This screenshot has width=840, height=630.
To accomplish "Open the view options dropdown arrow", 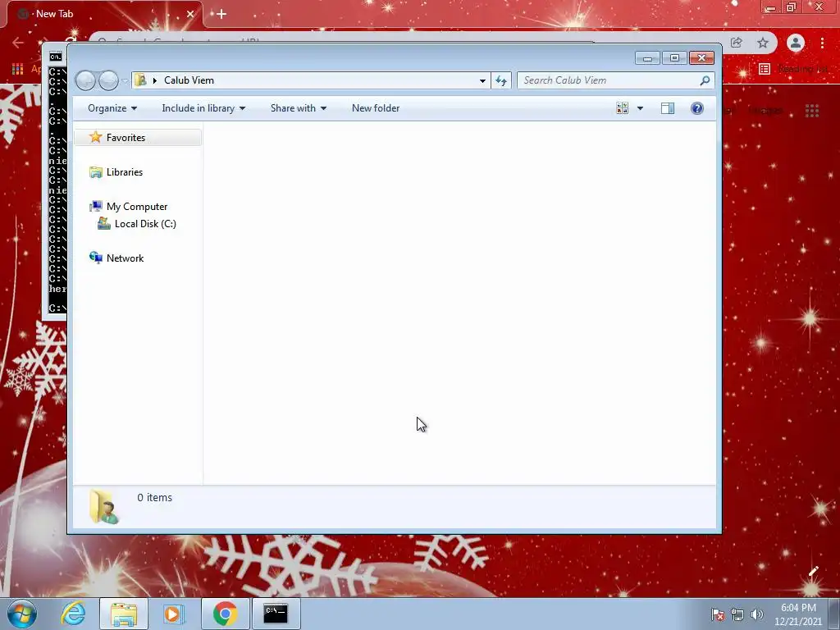I will [640, 108].
